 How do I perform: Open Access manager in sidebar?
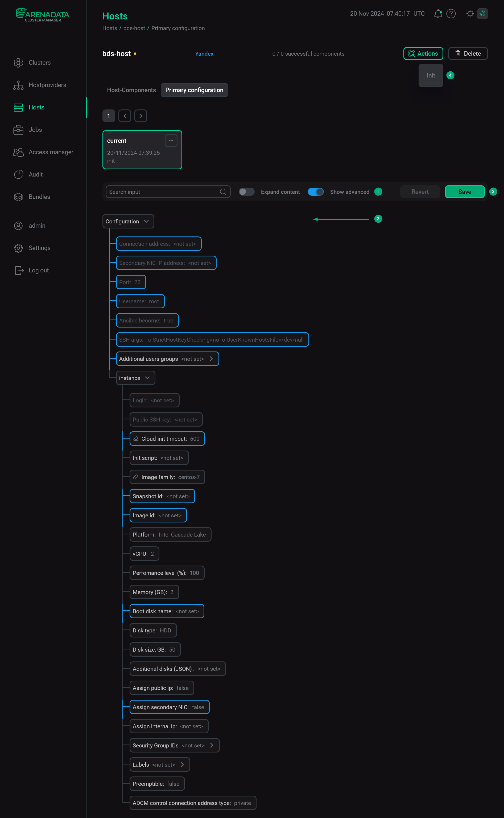point(51,152)
